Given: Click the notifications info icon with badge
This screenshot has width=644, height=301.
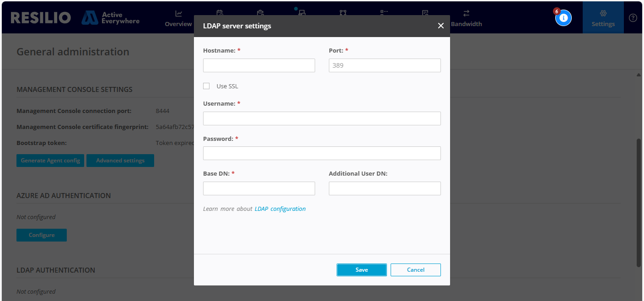Looking at the screenshot, I should click(x=563, y=18).
